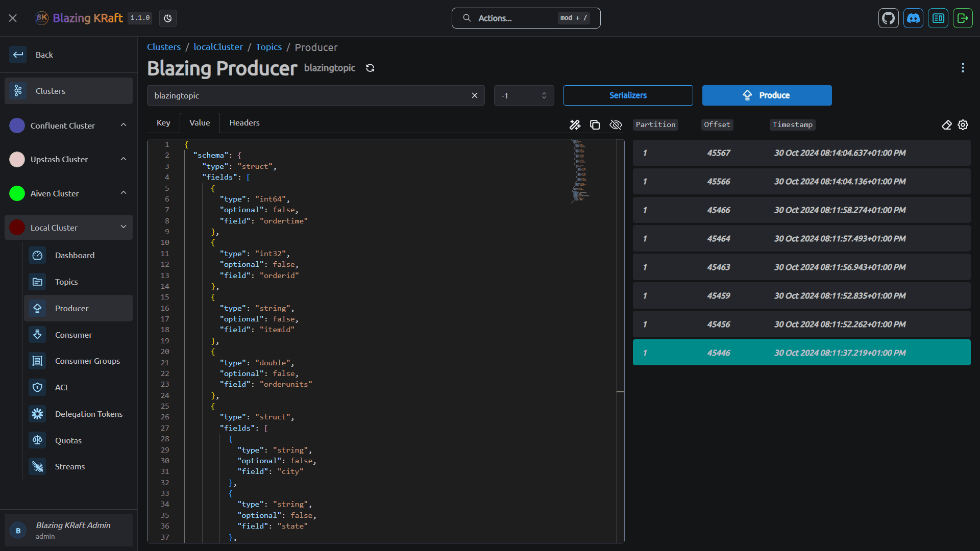The height and width of the screenshot is (551, 980).
Task: Open Topics from the sidebar
Action: pyautogui.click(x=78, y=282)
